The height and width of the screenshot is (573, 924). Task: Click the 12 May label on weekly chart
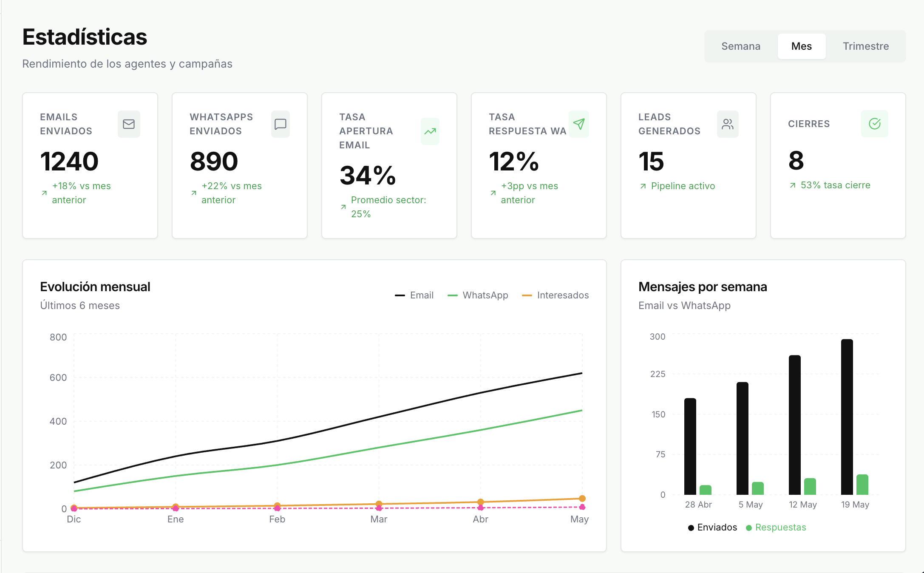tap(803, 505)
